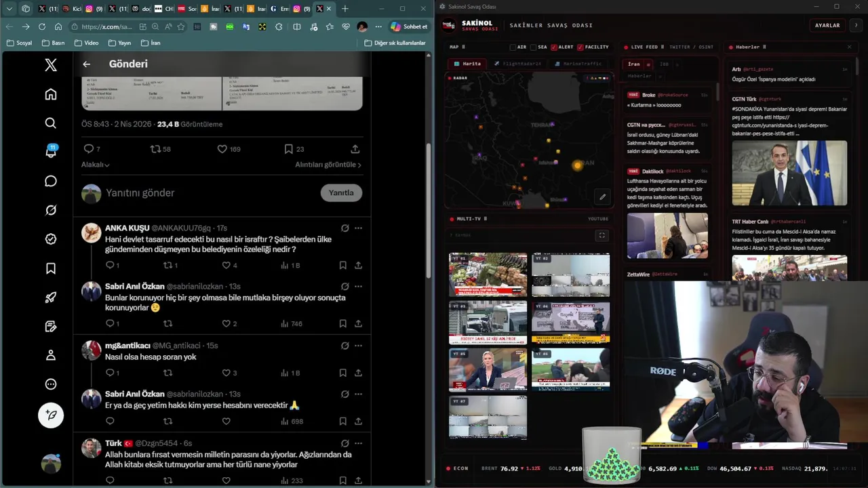Screen dimensions: 868x488
Task: Open Basın bookmarks folder
Action: pos(53,43)
